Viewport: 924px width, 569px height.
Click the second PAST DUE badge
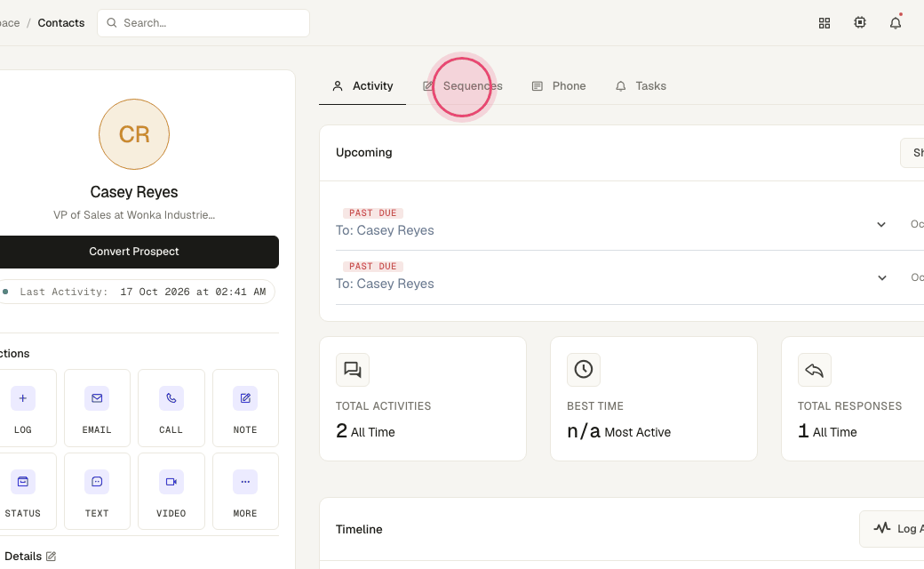coord(373,267)
